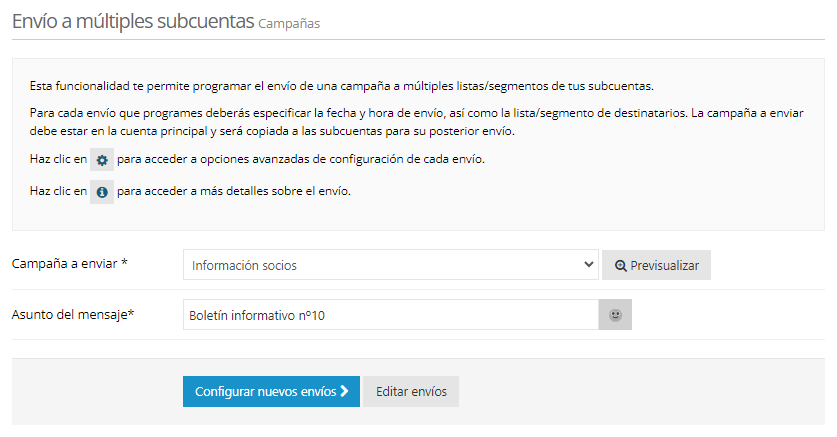This screenshot has height=437, width=837.
Task: Open Editar envíos
Action: 411,392
